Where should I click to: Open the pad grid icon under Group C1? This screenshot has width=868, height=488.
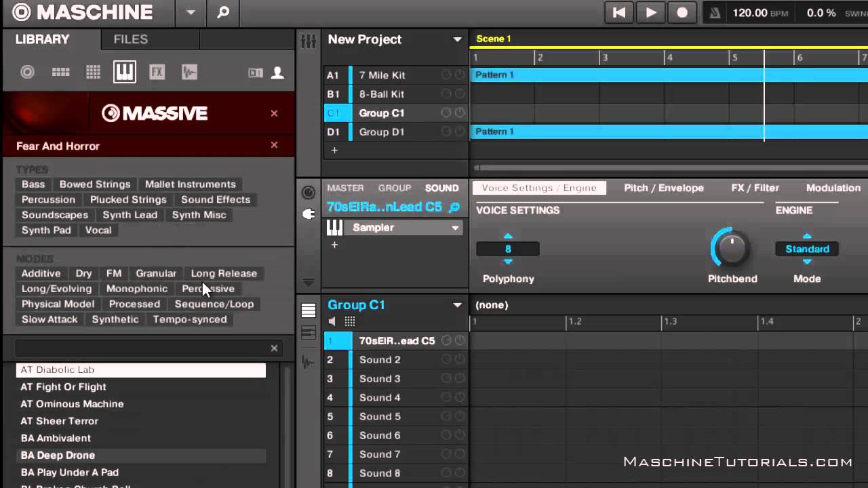350,321
